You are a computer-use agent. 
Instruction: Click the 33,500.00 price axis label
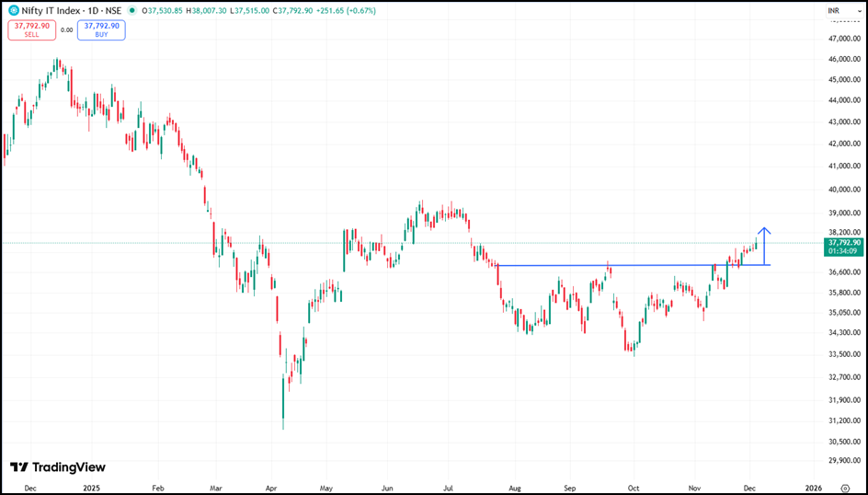[844, 354]
